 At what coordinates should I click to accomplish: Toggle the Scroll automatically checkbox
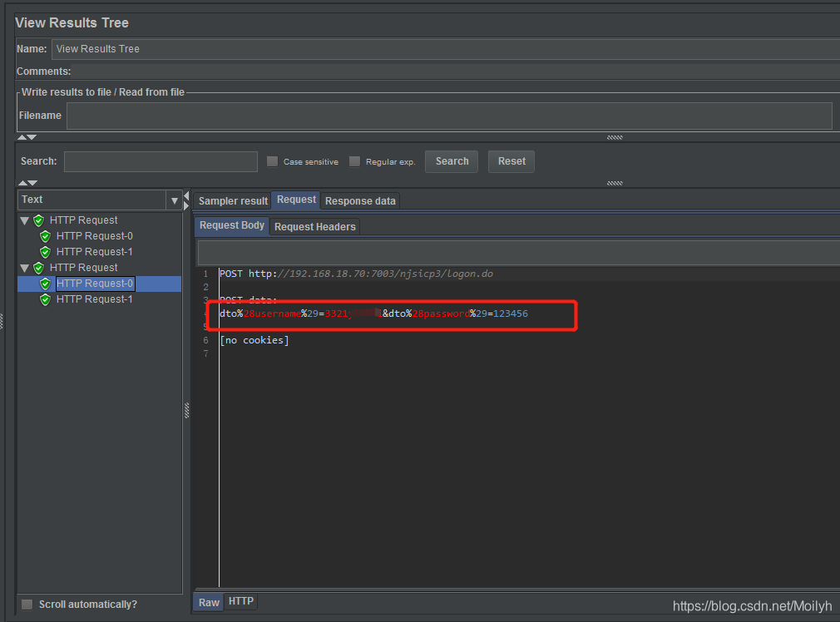pyautogui.click(x=27, y=605)
